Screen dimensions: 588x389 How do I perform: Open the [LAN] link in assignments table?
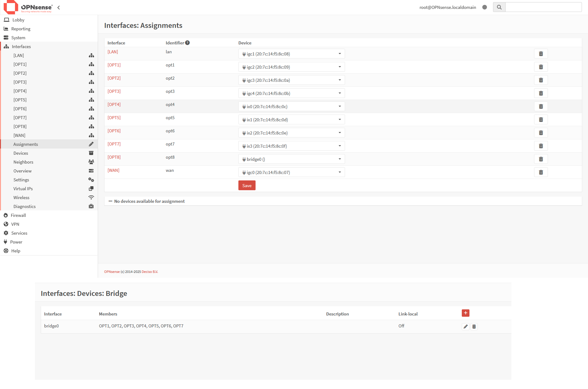coord(113,52)
